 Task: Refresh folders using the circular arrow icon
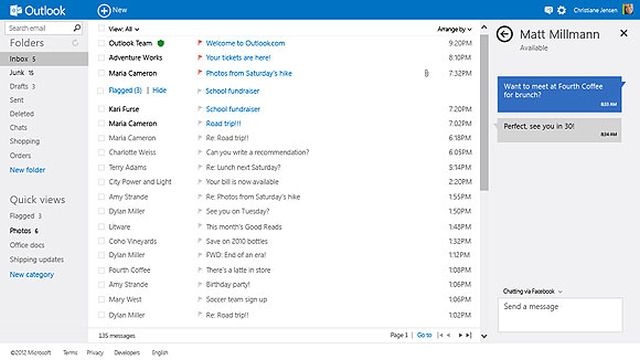75,43
